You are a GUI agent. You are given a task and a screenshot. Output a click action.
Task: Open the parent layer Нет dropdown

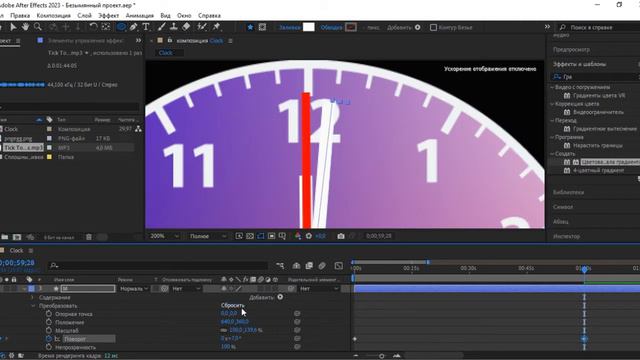tap(319, 289)
